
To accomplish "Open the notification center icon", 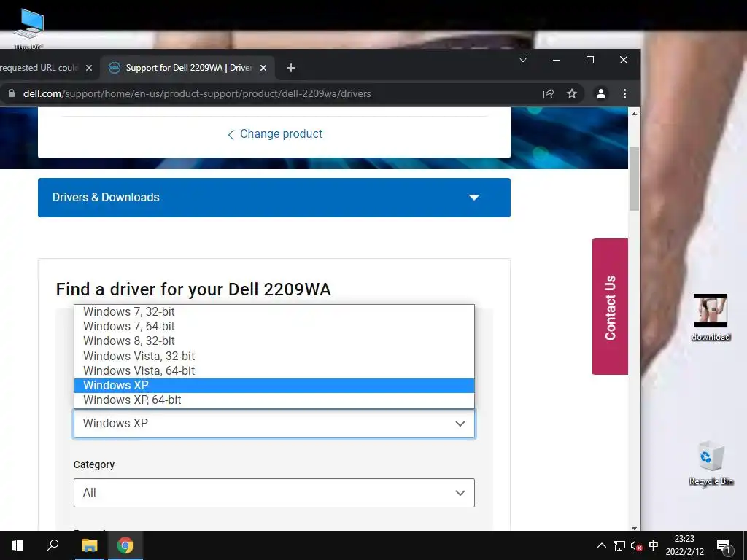I will tap(724, 545).
